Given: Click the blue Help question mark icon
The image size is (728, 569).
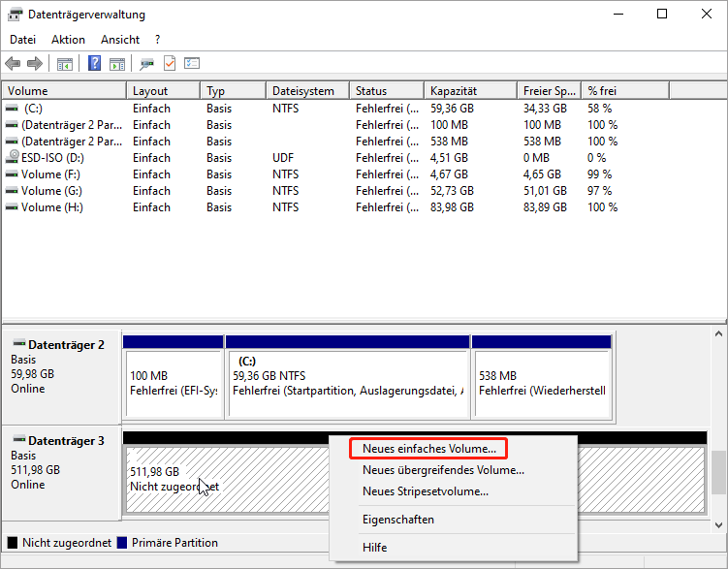Looking at the screenshot, I should [x=95, y=64].
